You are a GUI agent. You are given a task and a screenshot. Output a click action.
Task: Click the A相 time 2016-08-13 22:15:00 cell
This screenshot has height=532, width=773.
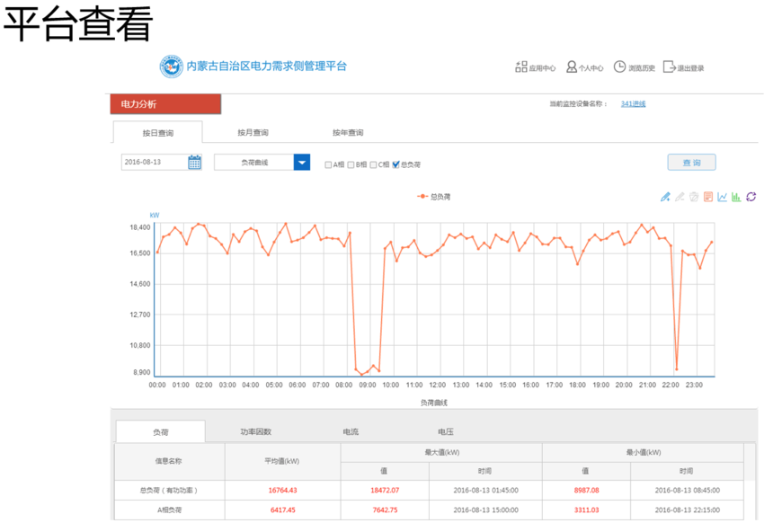pos(688,510)
